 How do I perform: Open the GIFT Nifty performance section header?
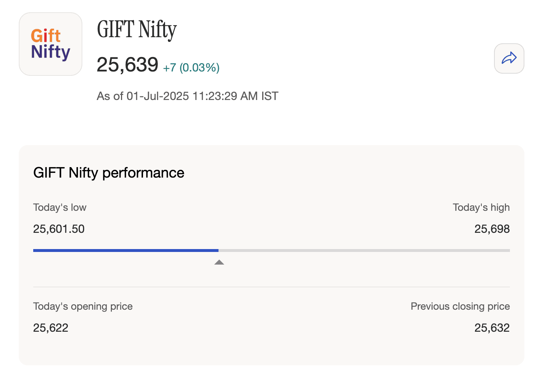[109, 173]
